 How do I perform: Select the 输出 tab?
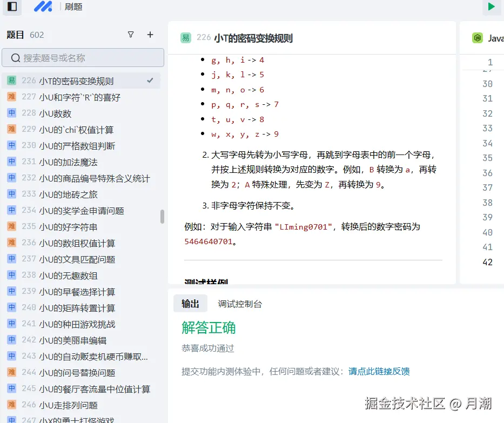click(190, 303)
